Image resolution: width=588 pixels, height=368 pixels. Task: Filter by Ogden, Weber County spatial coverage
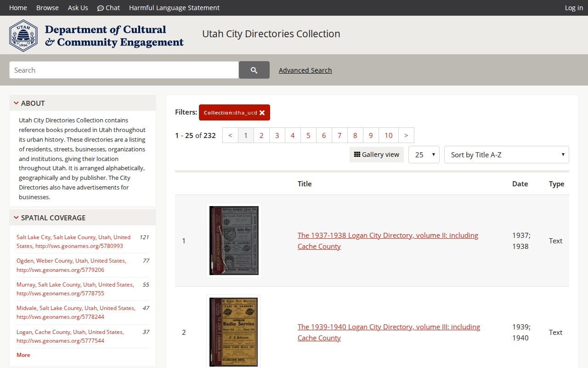[x=71, y=265]
